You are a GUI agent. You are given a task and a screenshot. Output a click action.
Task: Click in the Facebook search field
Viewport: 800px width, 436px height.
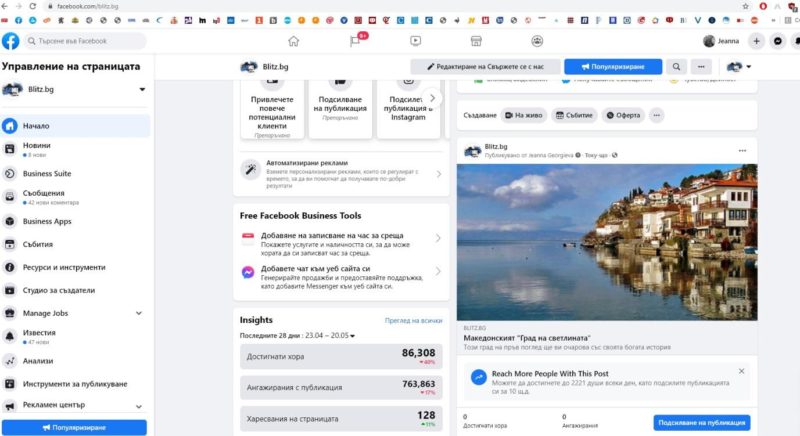[85, 41]
